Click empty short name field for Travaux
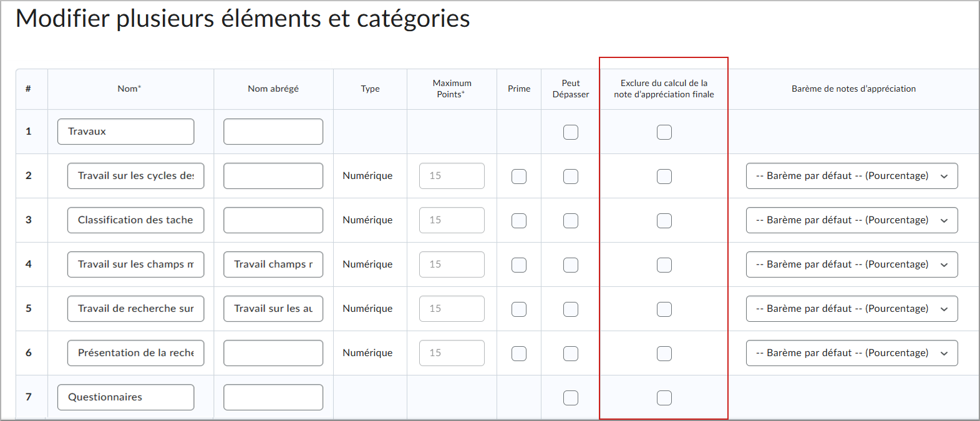Viewport: 980px width, 421px height. (273, 132)
